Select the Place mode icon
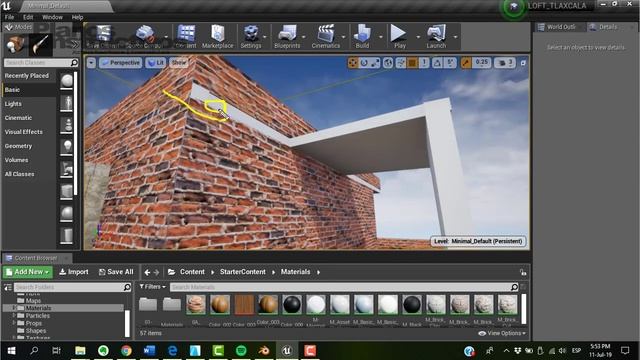 tap(16, 44)
